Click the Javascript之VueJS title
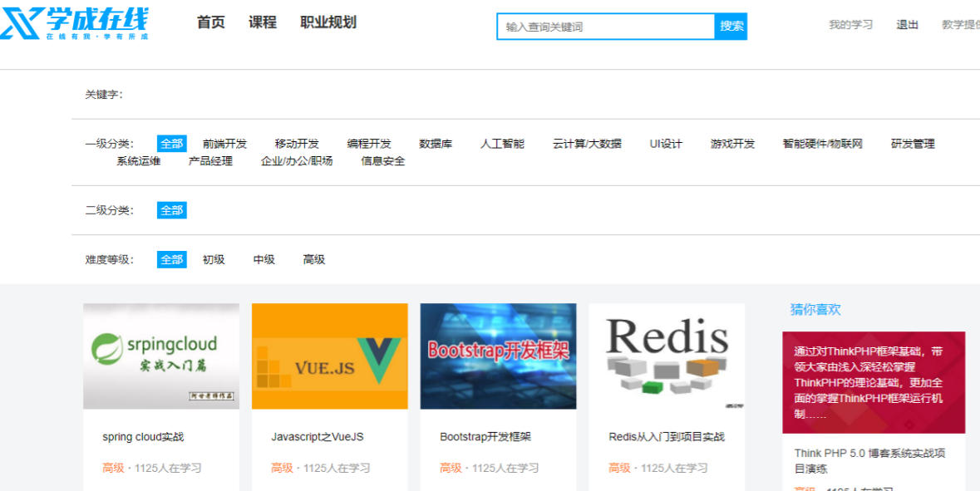Viewport: 980px width, 491px height. click(x=318, y=437)
